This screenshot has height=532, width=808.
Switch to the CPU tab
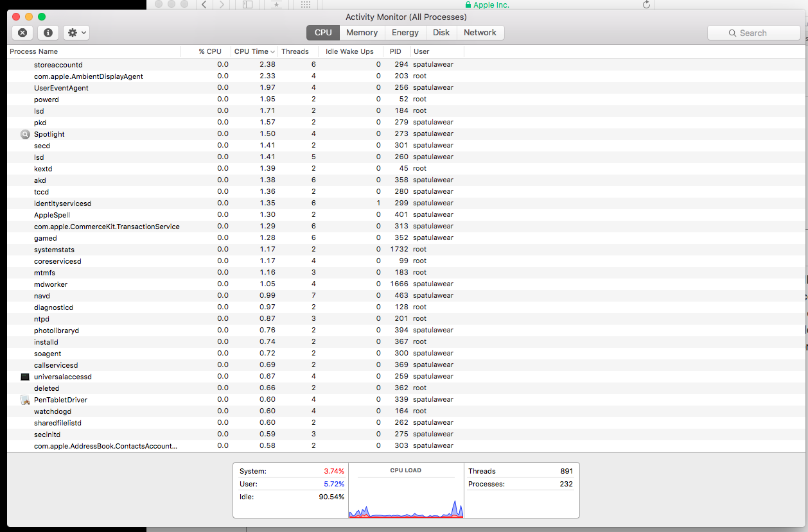click(x=323, y=33)
